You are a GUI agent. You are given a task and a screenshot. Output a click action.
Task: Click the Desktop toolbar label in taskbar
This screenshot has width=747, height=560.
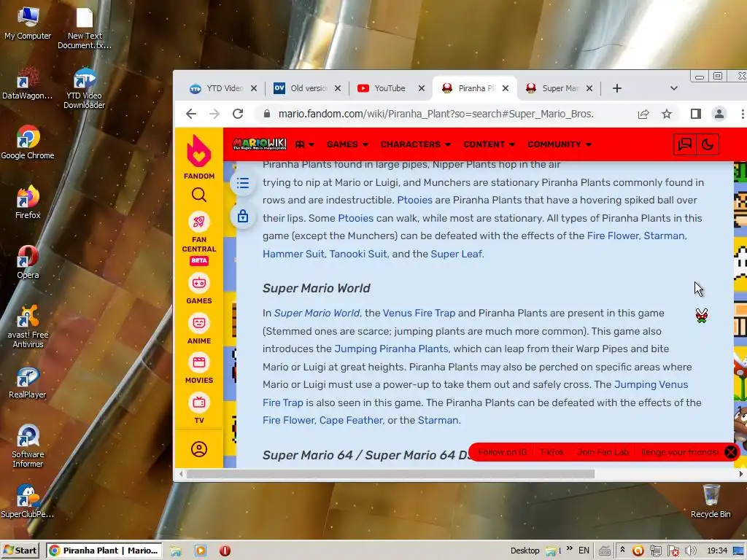click(x=525, y=551)
